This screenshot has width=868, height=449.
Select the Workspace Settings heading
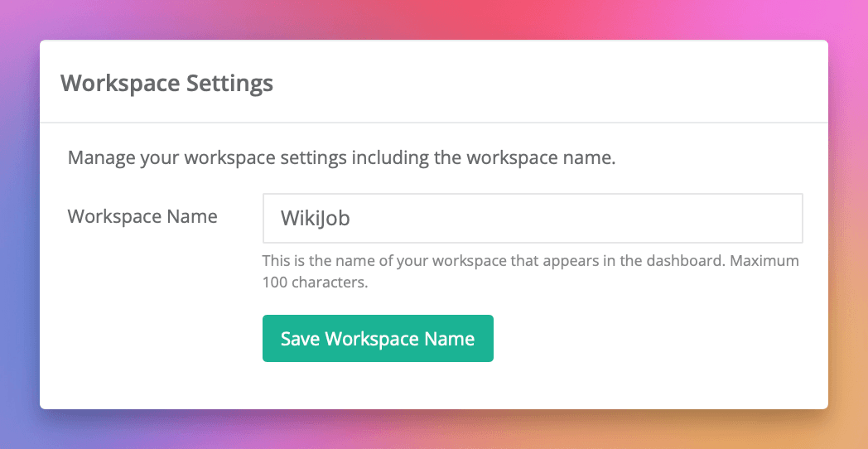[166, 83]
